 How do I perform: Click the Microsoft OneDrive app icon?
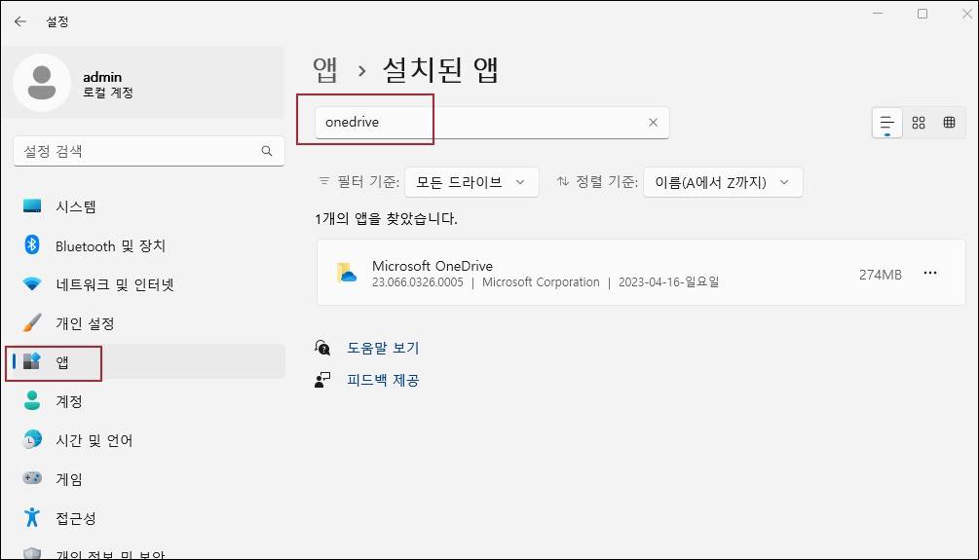(347, 273)
